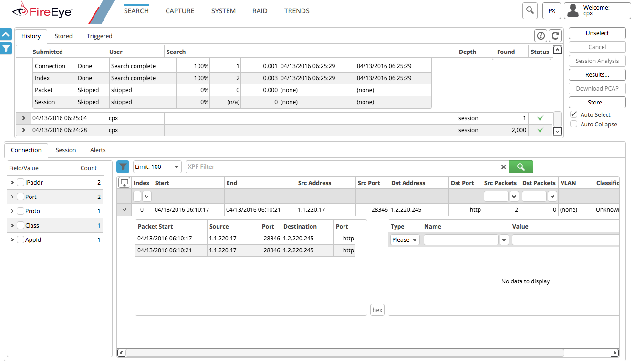Open the Welcome cpx user menu
Viewport: 635px width, 364px height.
coord(597,10)
